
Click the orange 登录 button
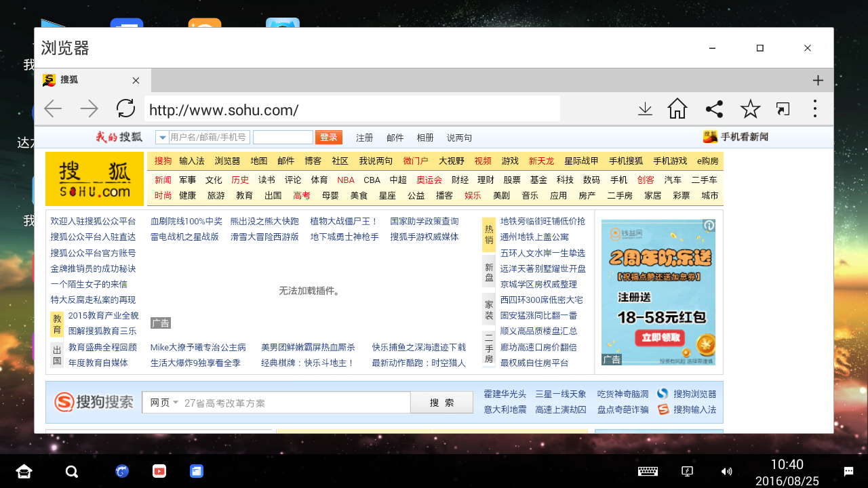pos(329,138)
